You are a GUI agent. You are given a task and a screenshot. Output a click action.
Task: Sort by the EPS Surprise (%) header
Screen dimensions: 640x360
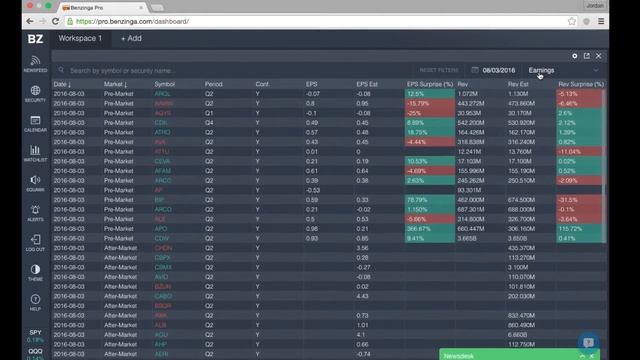click(430, 84)
